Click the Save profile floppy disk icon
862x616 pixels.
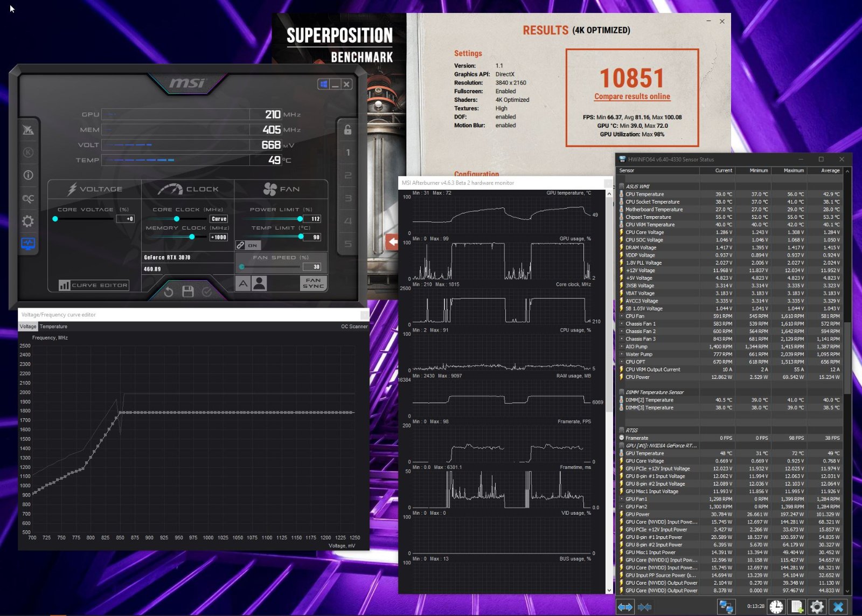click(x=188, y=292)
